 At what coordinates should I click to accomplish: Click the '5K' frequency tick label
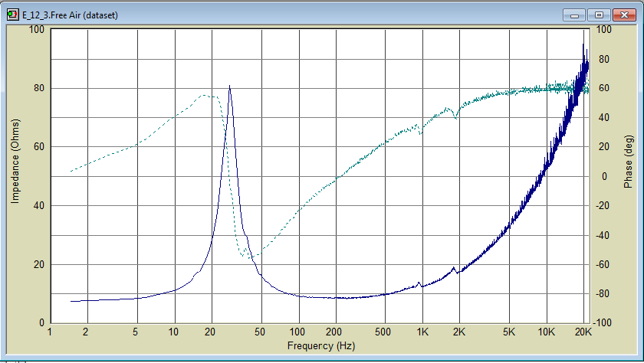(509, 332)
